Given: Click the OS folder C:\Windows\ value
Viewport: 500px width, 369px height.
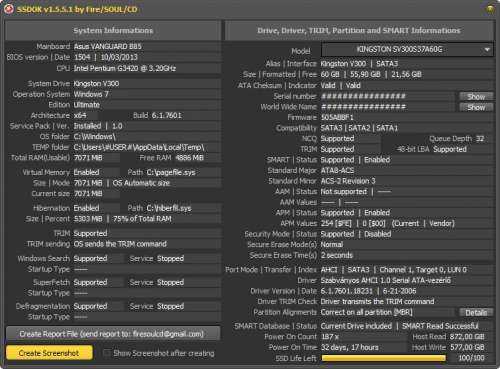Looking at the screenshot, I should (94, 137).
